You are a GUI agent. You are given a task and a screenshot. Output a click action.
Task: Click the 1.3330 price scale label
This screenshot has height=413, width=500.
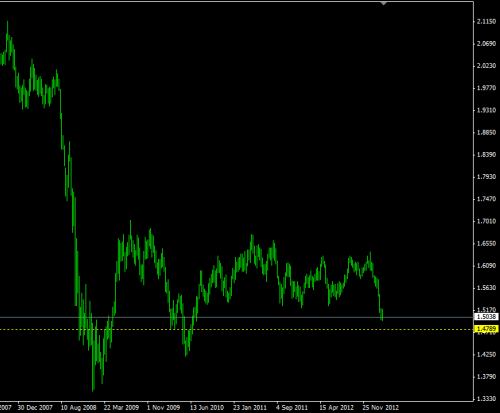tap(486, 399)
